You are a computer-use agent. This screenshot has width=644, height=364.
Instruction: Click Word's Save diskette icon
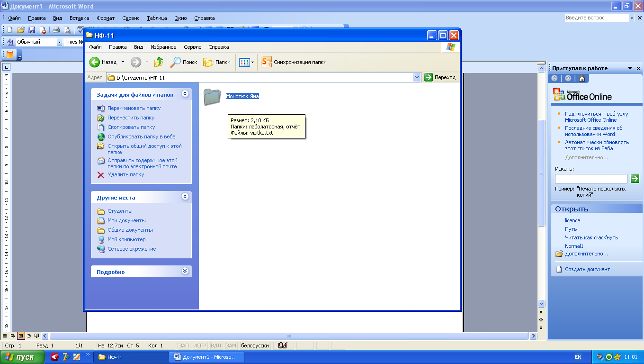click(x=32, y=30)
